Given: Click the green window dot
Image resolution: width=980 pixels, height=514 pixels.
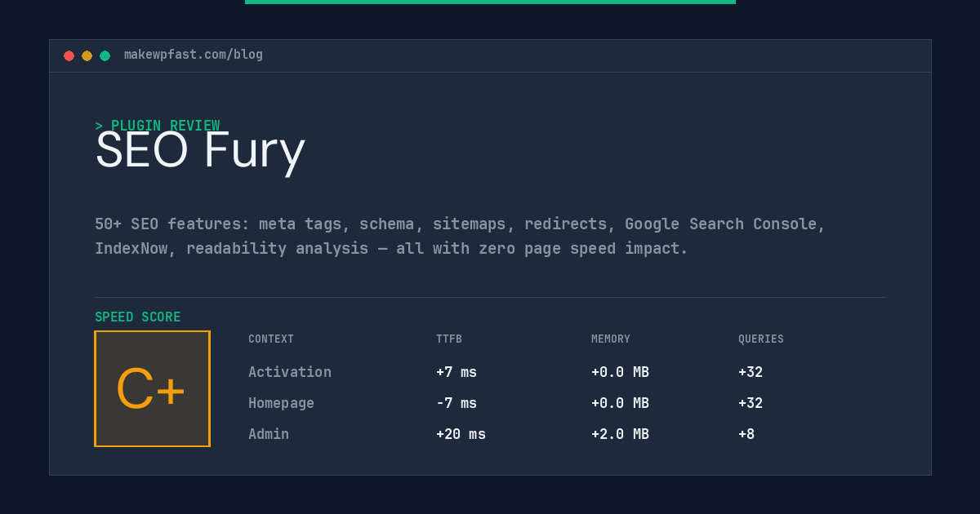Looking at the screenshot, I should click(x=105, y=55).
